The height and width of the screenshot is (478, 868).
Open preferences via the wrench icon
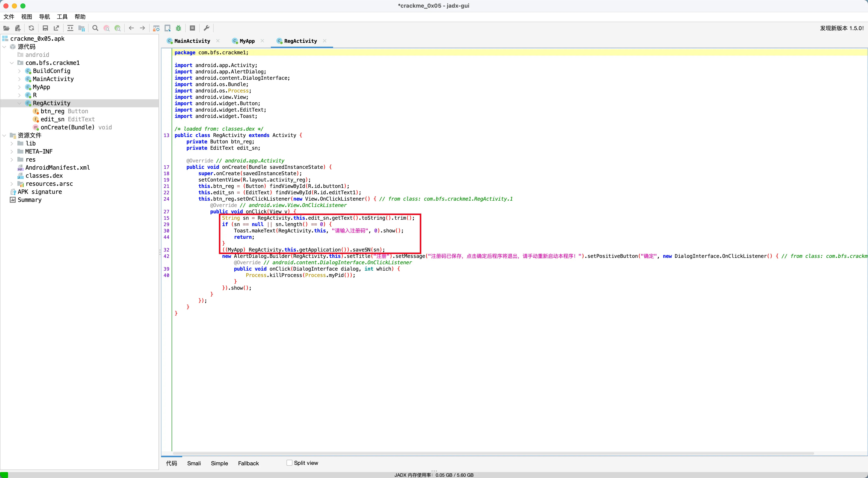(207, 28)
